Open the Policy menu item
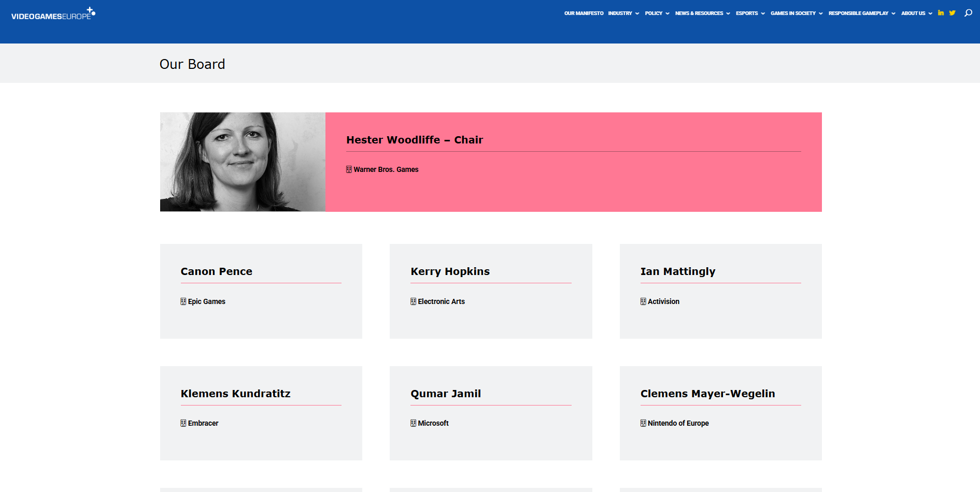This screenshot has width=980, height=492. (654, 13)
